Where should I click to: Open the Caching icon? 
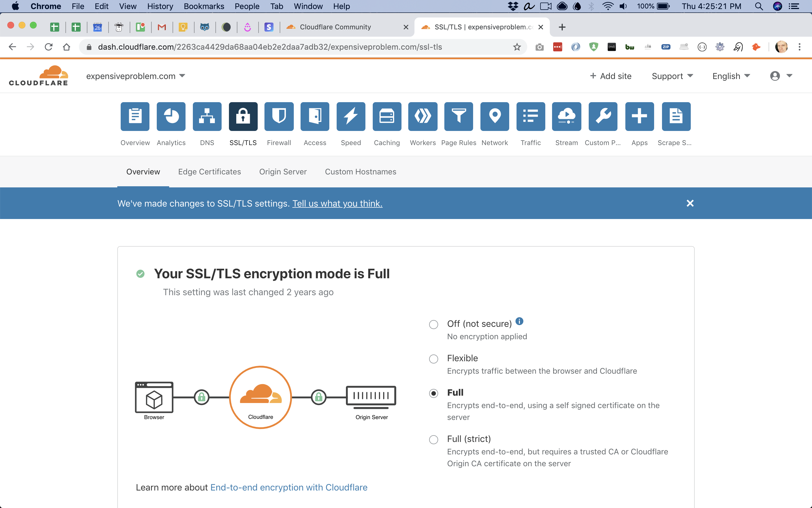(x=387, y=116)
